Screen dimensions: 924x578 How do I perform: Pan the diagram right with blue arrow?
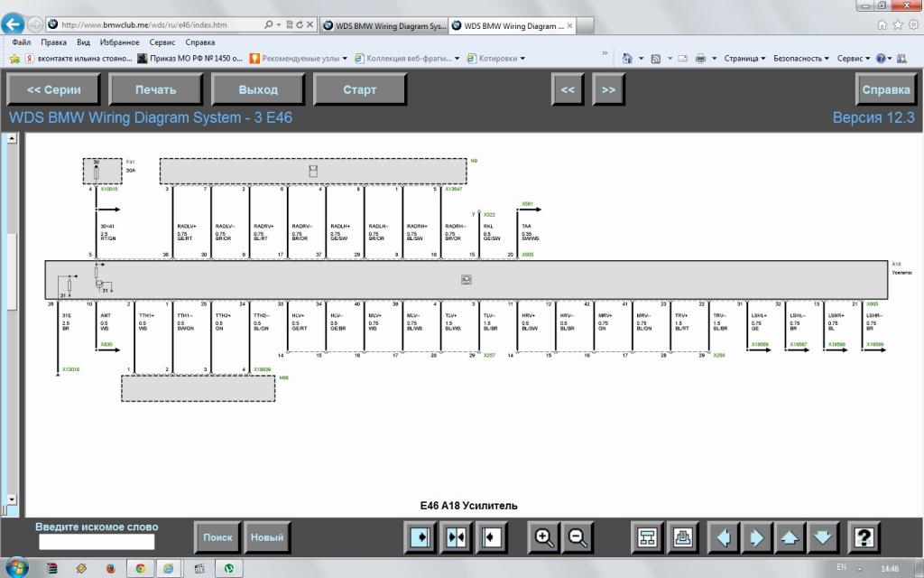757,537
